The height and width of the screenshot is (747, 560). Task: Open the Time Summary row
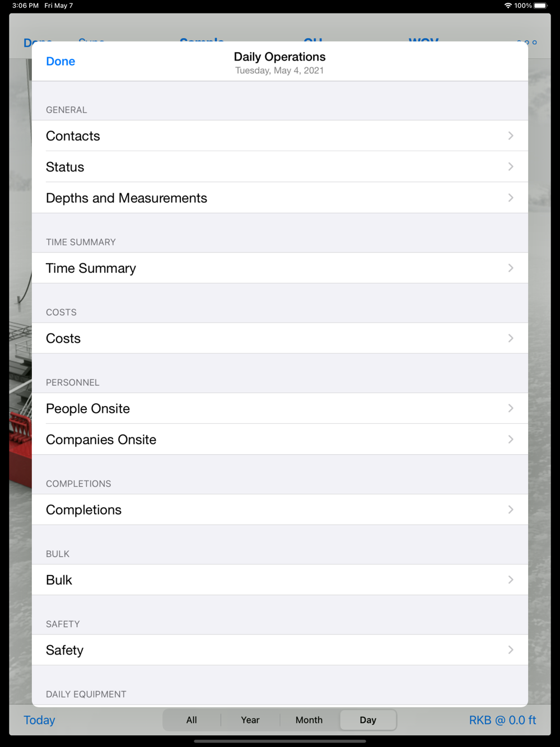tap(280, 268)
